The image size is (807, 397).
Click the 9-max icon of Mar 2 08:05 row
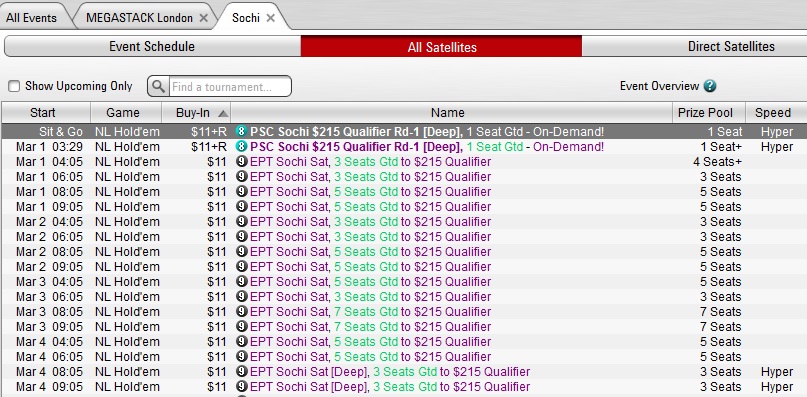point(242,252)
